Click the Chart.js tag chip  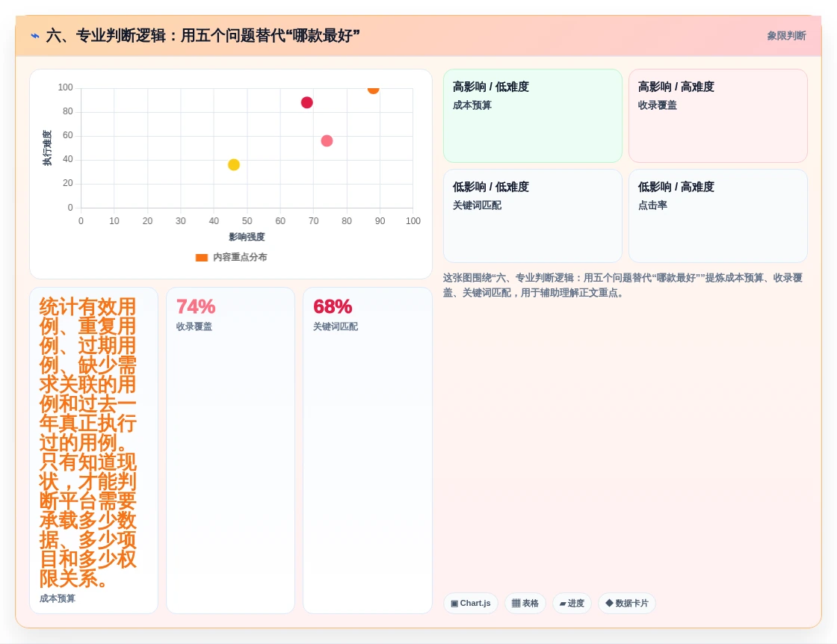point(471,604)
